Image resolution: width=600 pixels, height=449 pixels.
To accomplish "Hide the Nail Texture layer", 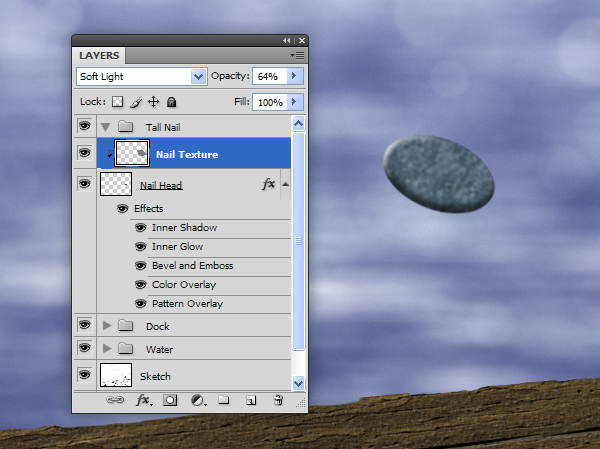I will click(85, 153).
